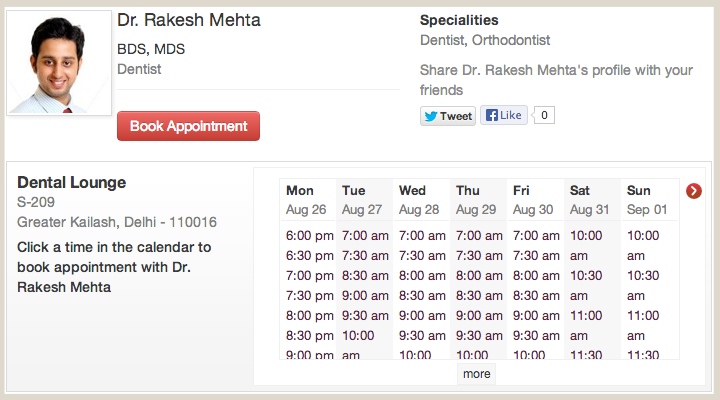The height and width of the screenshot is (400, 720).
Task: Select the Mon Aug 26 column header
Action: [308, 200]
